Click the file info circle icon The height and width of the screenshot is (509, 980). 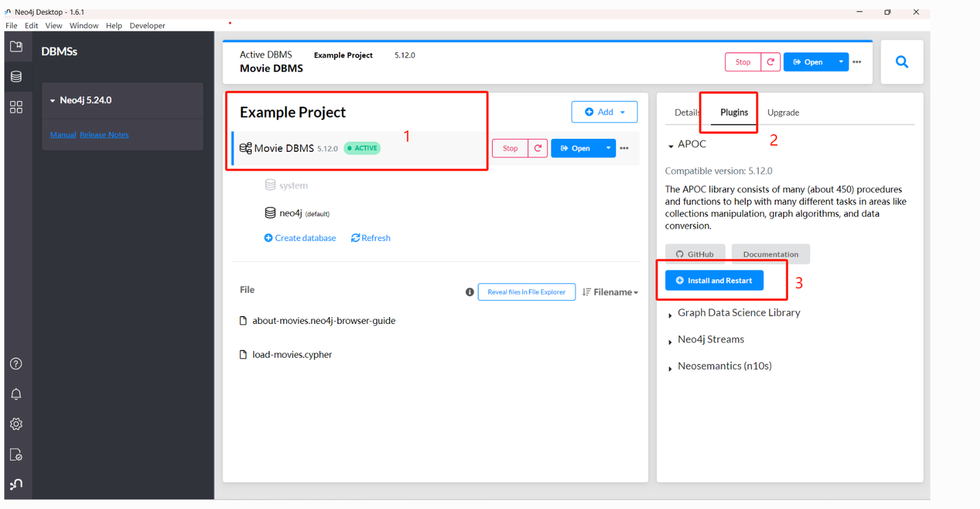tap(470, 292)
